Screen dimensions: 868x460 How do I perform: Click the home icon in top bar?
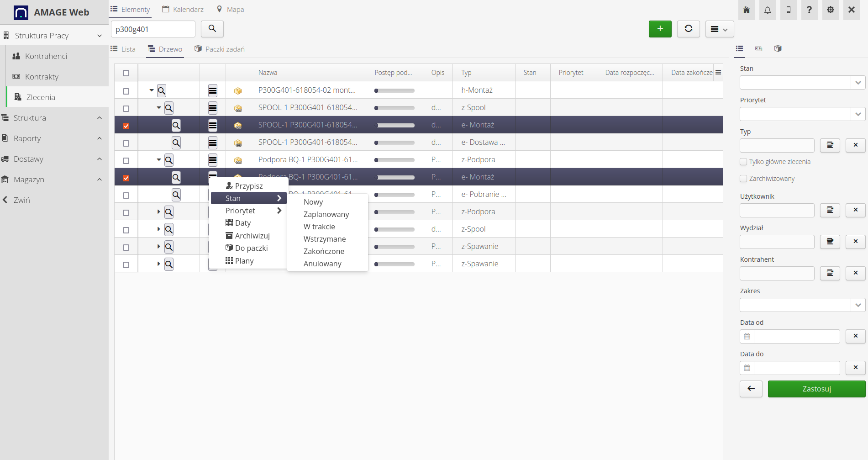tap(747, 10)
